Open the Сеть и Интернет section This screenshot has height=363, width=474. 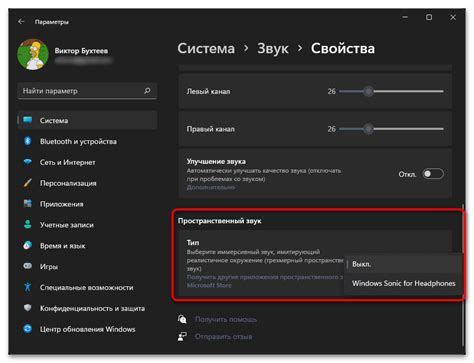tap(87, 162)
